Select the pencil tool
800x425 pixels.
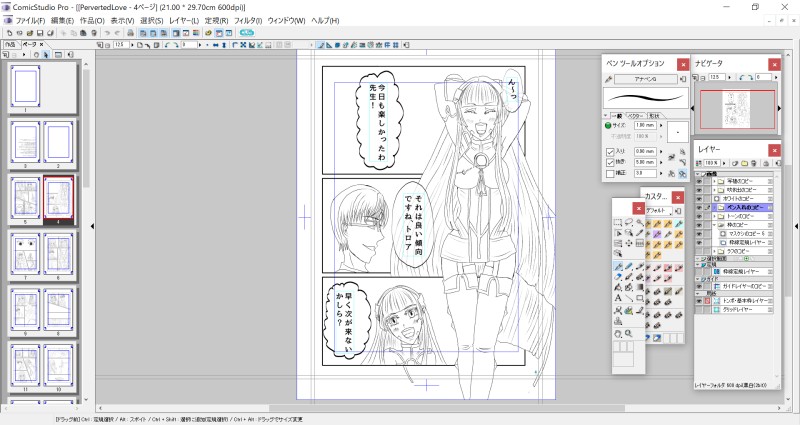629,266
